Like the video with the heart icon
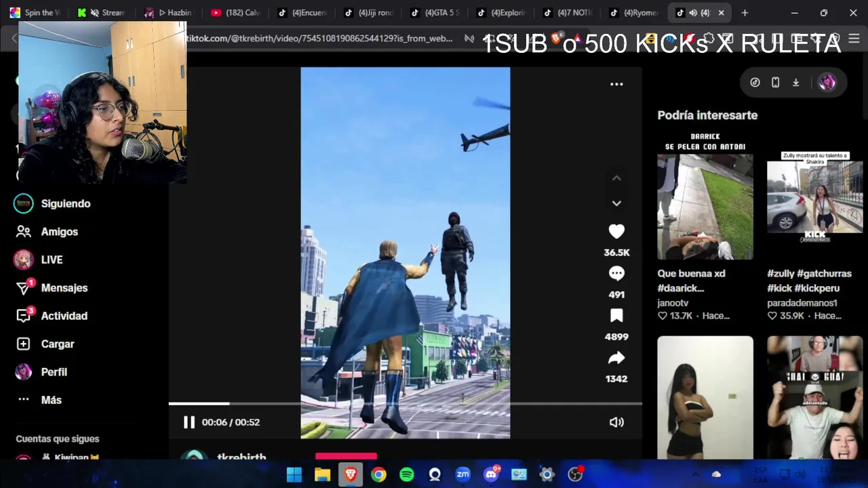 616,232
